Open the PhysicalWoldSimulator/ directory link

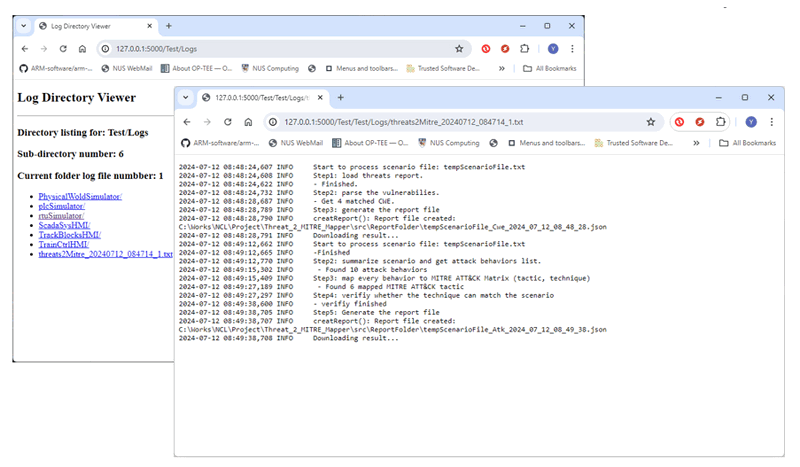click(x=80, y=196)
